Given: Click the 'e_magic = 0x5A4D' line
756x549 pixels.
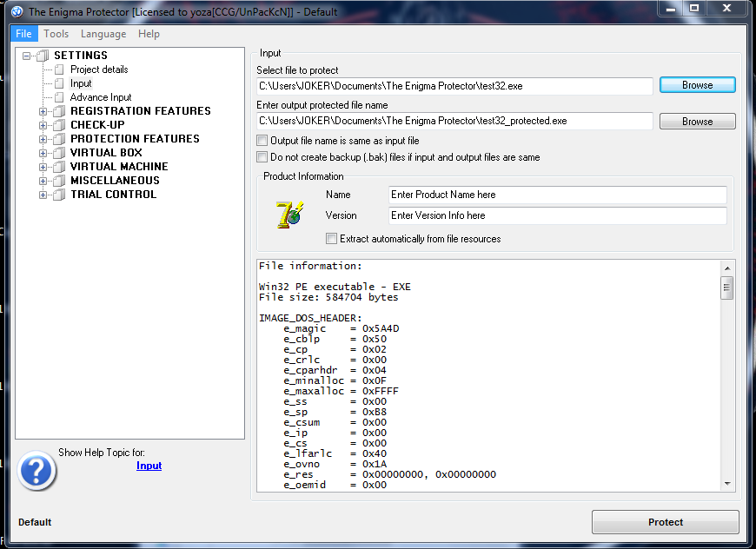Looking at the screenshot, I should (342, 328).
